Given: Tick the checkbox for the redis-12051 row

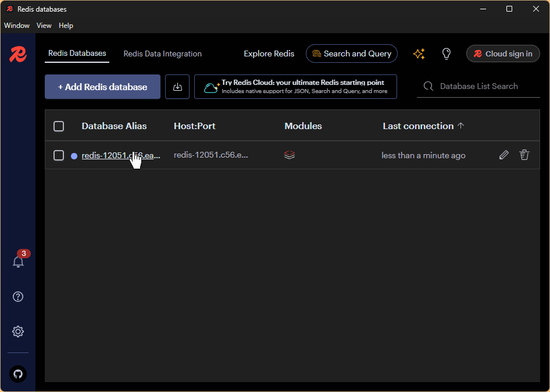Looking at the screenshot, I should pyautogui.click(x=59, y=155).
